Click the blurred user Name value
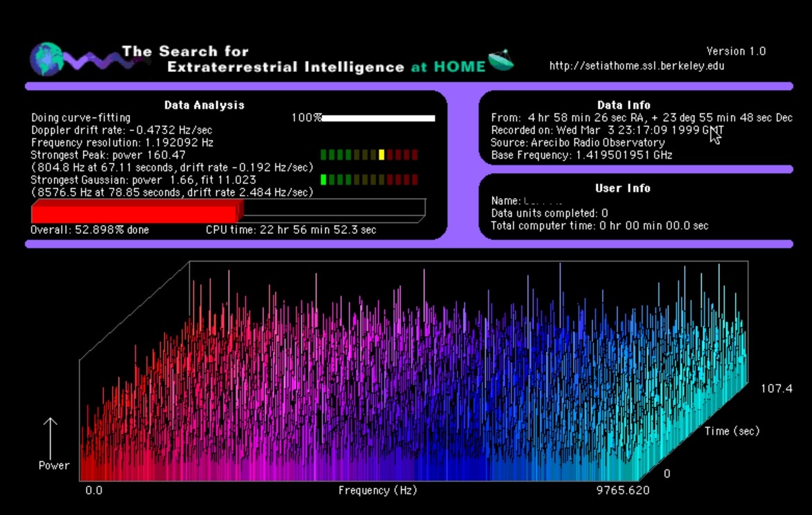 pos(543,201)
